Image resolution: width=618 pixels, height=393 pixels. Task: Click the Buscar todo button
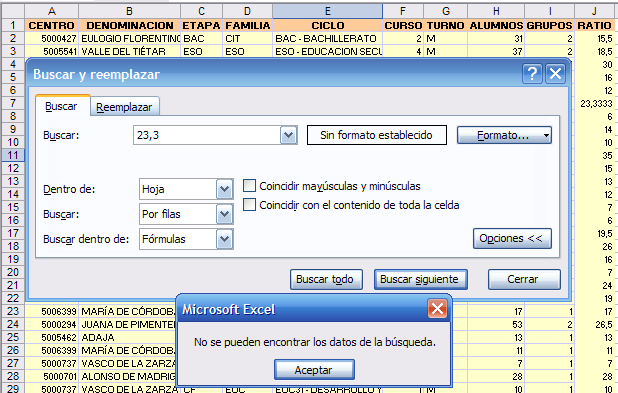click(x=326, y=279)
